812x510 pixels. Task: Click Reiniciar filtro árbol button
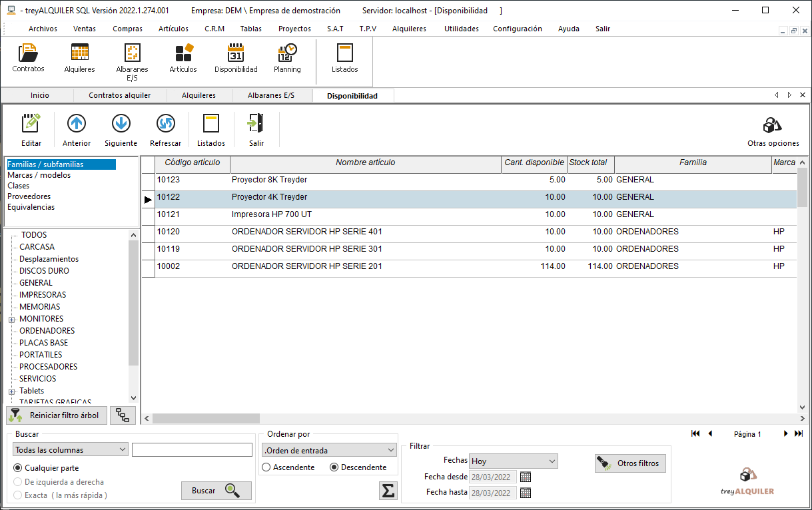[56, 415]
